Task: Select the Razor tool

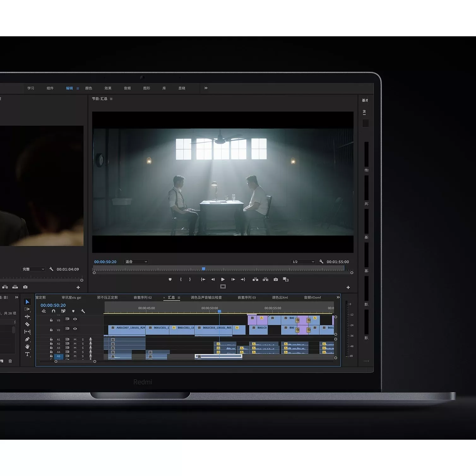Action: [27, 324]
